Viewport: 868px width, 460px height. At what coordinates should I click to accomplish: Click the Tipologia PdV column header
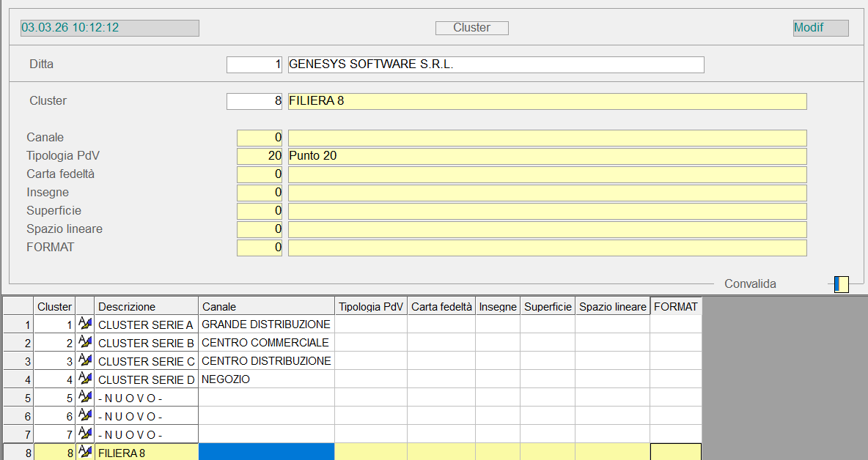371,306
